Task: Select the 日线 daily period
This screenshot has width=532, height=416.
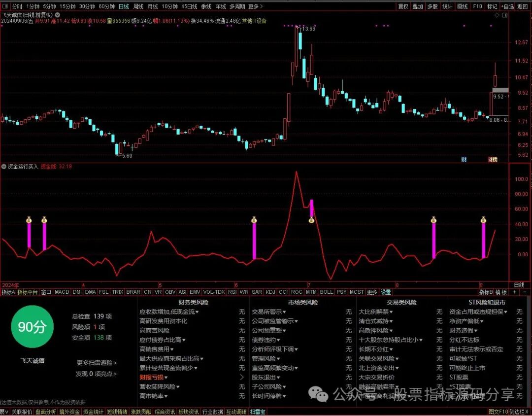Action: (124, 6)
